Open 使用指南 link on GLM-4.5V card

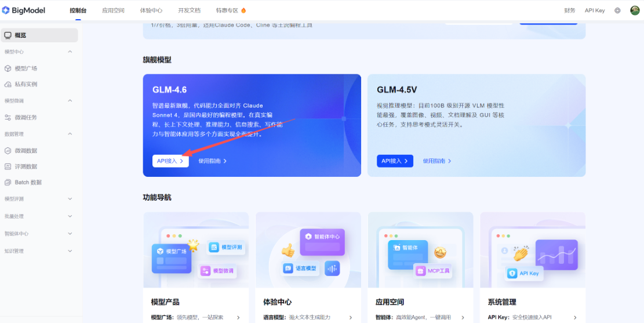point(437,161)
